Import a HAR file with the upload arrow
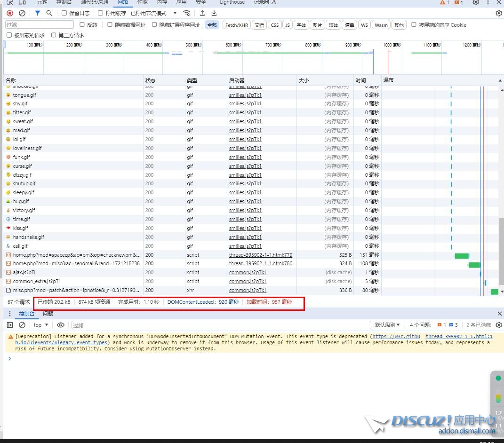 202,13
